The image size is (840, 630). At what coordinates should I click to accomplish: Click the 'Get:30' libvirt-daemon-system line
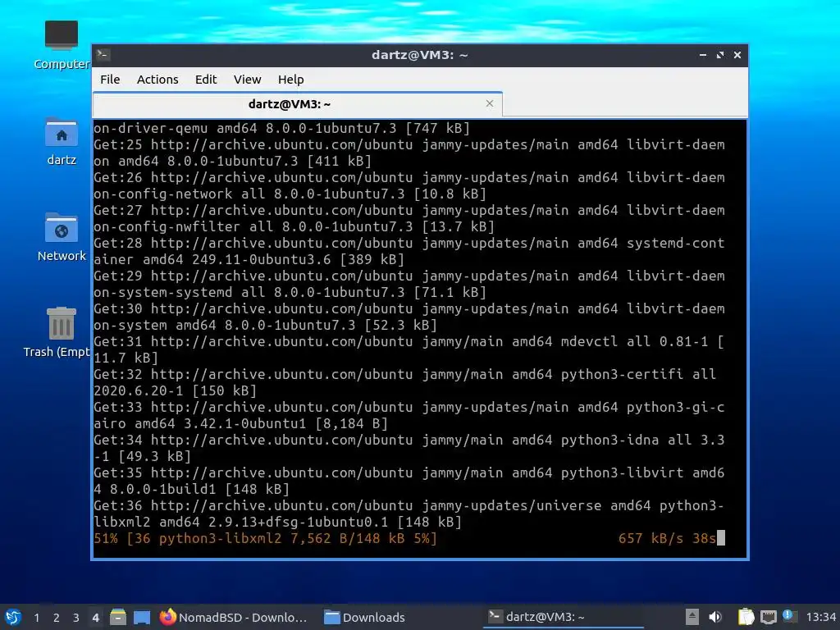409,317
